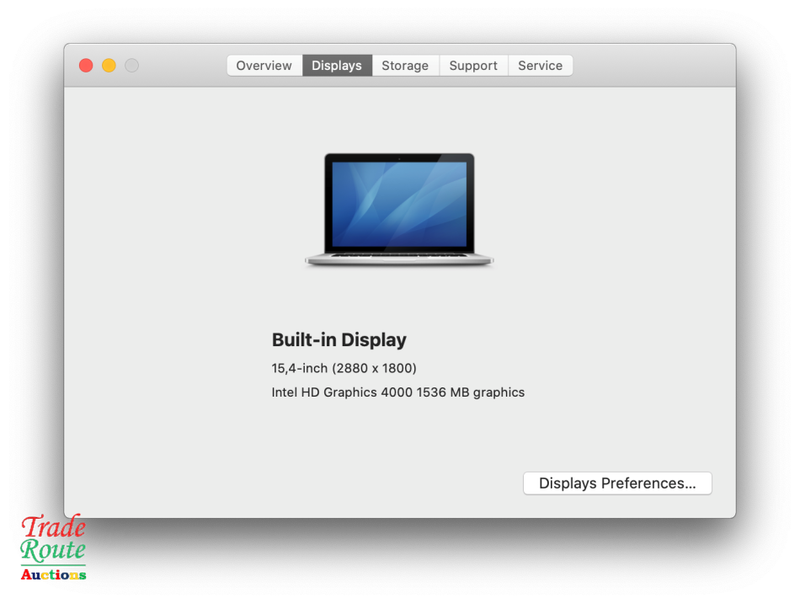Click the 15,4-inch (2880 x 1800) text
Image resolution: width=800 pixels, height=603 pixels.
point(344,368)
